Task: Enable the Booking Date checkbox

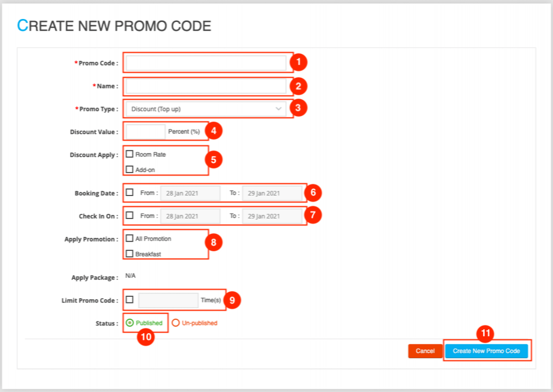Action: click(130, 192)
